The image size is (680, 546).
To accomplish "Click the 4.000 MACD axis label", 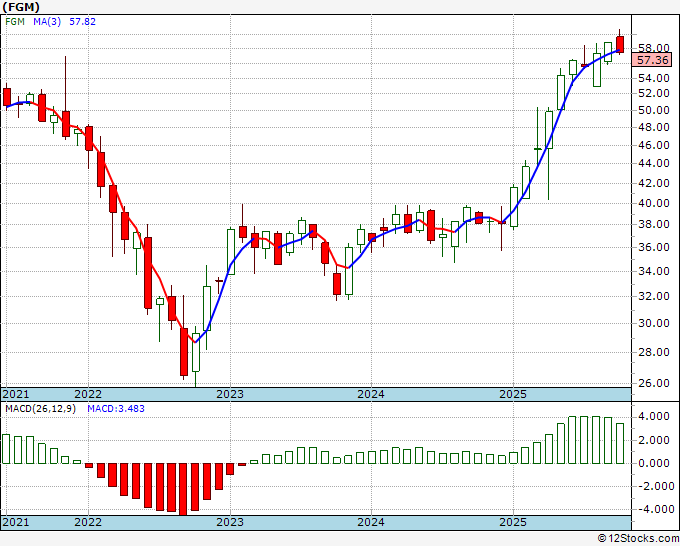I will coord(654,417).
